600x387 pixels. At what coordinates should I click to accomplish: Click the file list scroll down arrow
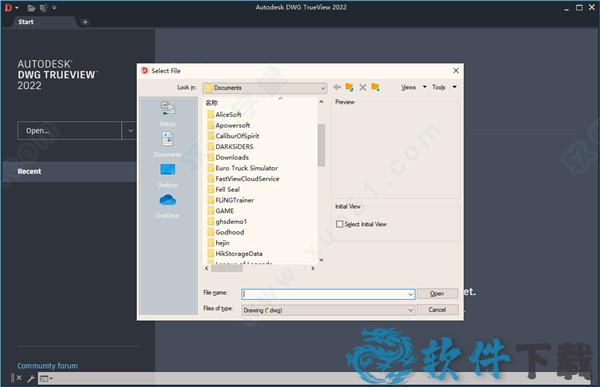[321, 260]
